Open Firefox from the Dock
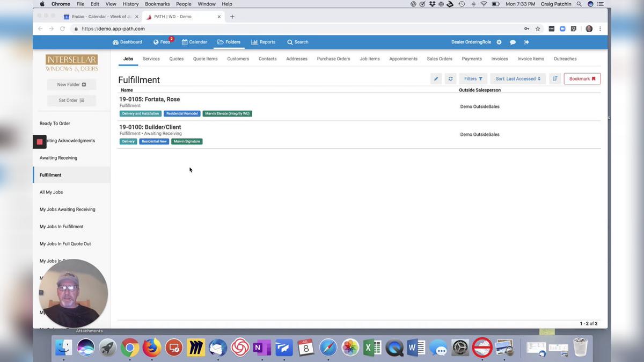 pyautogui.click(x=152, y=347)
